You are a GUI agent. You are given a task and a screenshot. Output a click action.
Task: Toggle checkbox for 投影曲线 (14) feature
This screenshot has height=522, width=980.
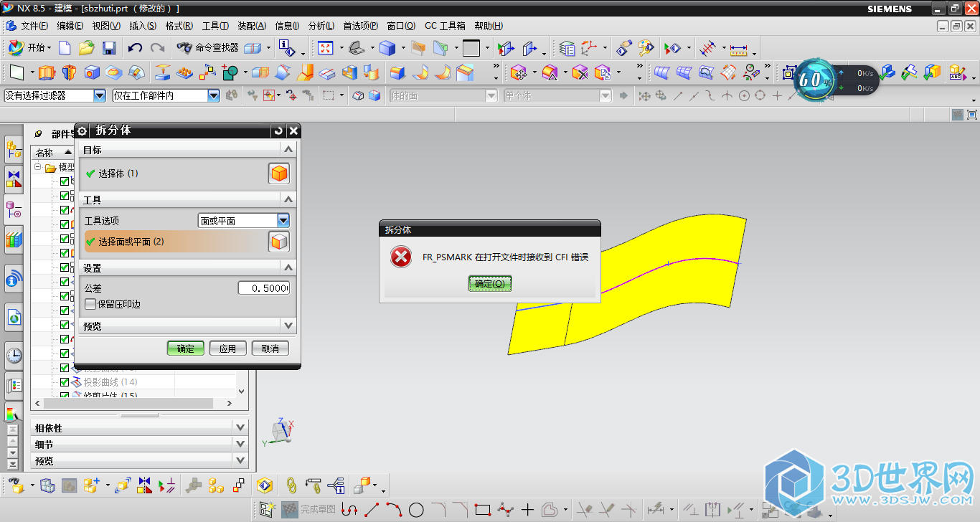tap(65, 382)
